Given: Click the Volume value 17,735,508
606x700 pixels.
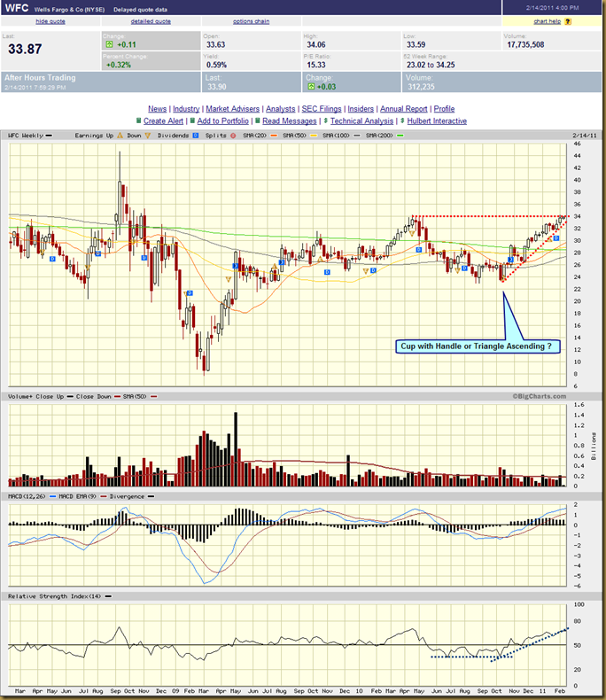Looking at the screenshot, I should (525, 44).
